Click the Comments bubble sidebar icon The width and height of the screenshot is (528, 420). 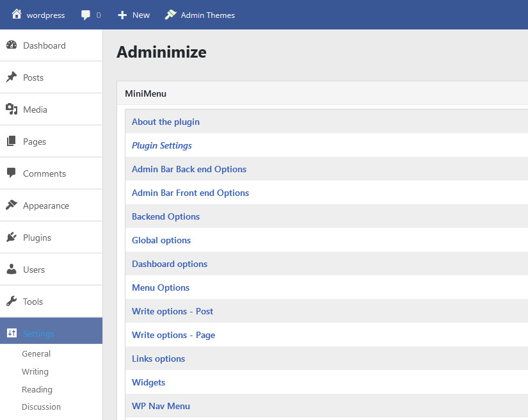click(12, 174)
